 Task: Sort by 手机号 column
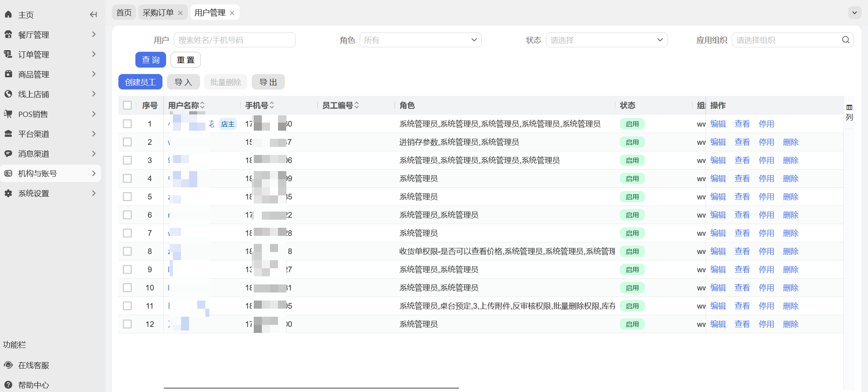click(x=272, y=105)
